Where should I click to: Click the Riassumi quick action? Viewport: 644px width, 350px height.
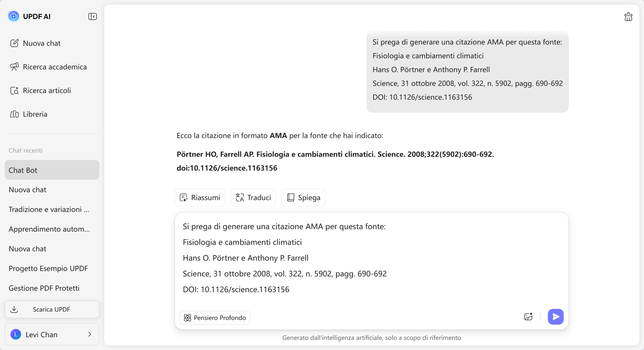[200, 198]
